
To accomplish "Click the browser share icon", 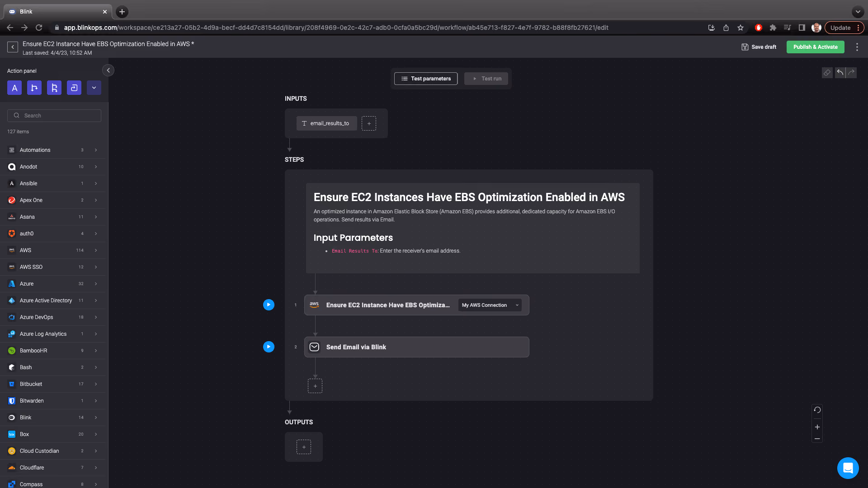I will [x=726, y=28].
